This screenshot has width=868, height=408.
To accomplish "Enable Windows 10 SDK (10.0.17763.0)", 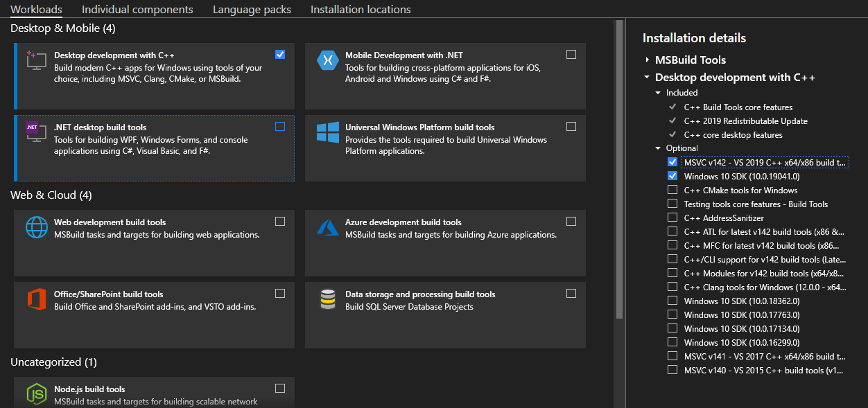I will (x=672, y=314).
